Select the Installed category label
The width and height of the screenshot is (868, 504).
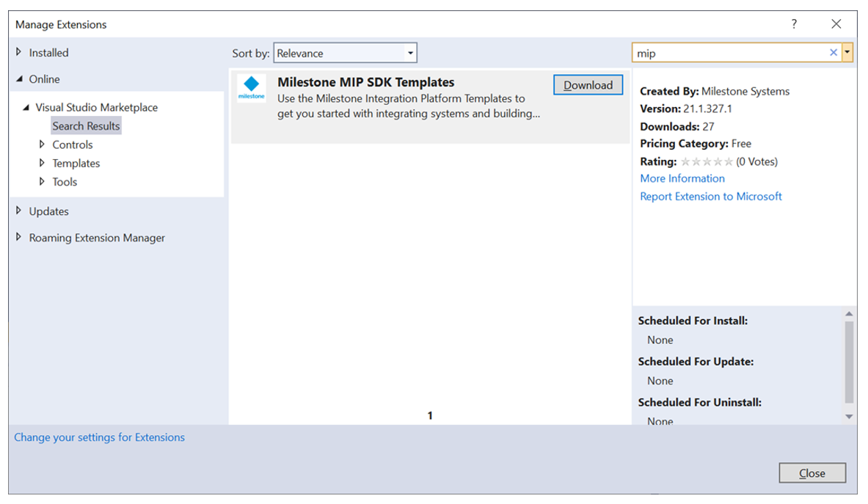tap(48, 53)
